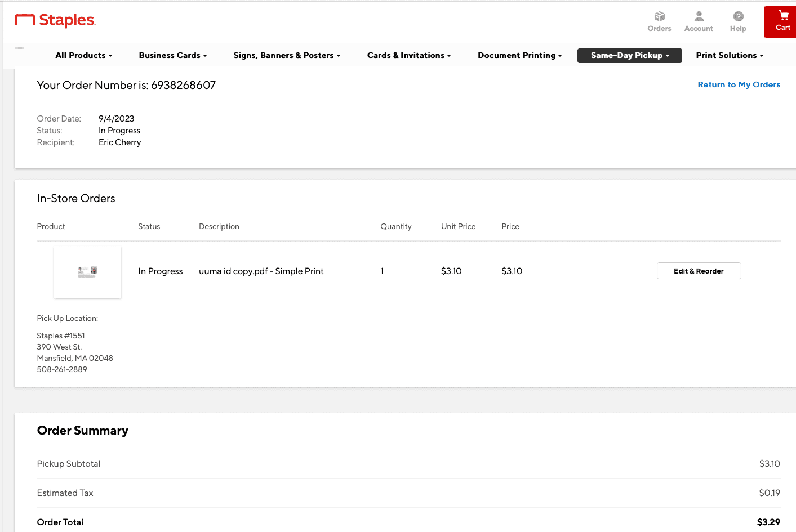
Task: Select order number 6938268607 text
Action: click(x=183, y=85)
